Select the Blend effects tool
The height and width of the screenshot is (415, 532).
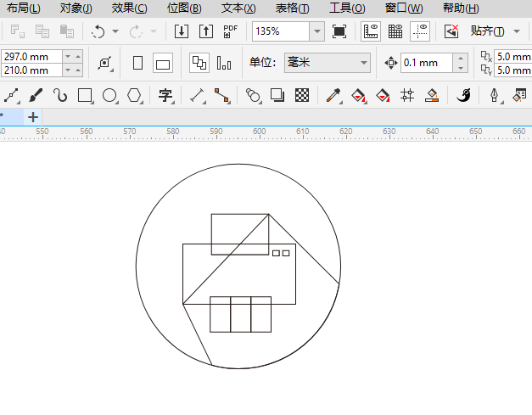(x=253, y=95)
